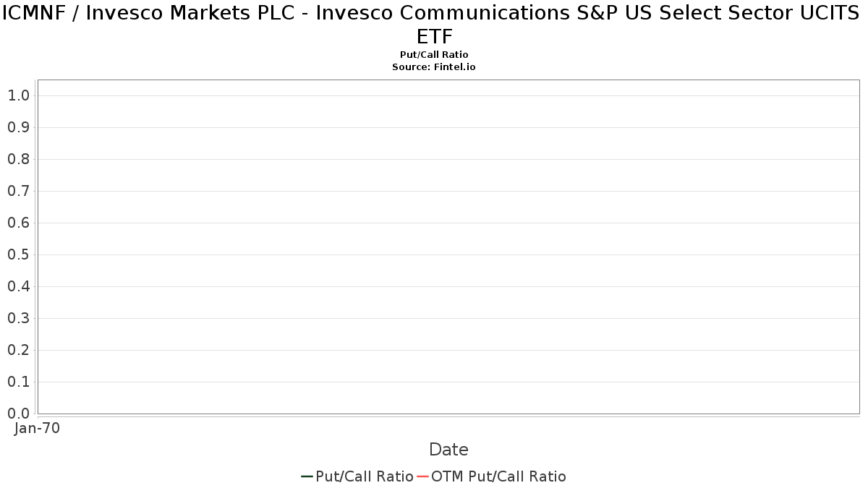
Task: Click the dark green Put/Call legend line
Action: tap(307, 476)
